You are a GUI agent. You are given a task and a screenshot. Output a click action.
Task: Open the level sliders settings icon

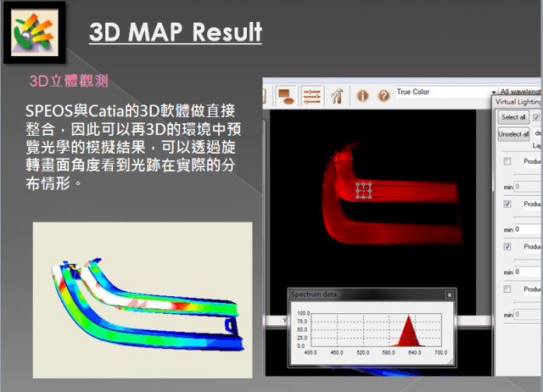tap(311, 95)
